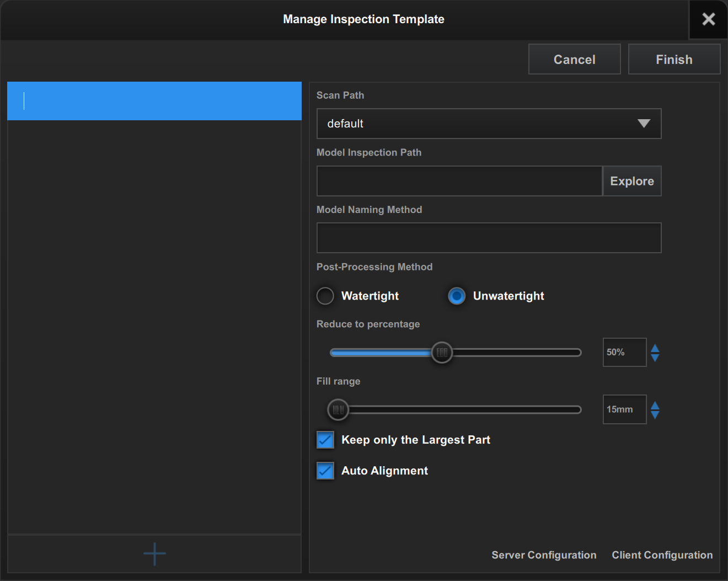Disable the Auto Alignment checkbox

click(325, 471)
